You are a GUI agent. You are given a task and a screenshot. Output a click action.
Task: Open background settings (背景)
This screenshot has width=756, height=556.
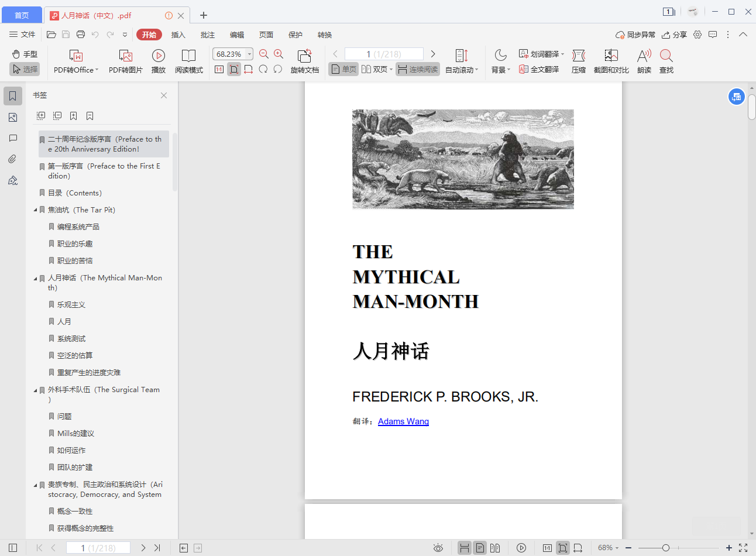point(501,61)
